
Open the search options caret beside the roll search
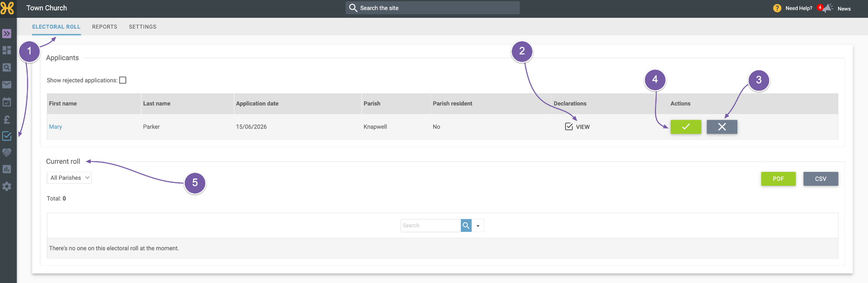pyautogui.click(x=478, y=226)
